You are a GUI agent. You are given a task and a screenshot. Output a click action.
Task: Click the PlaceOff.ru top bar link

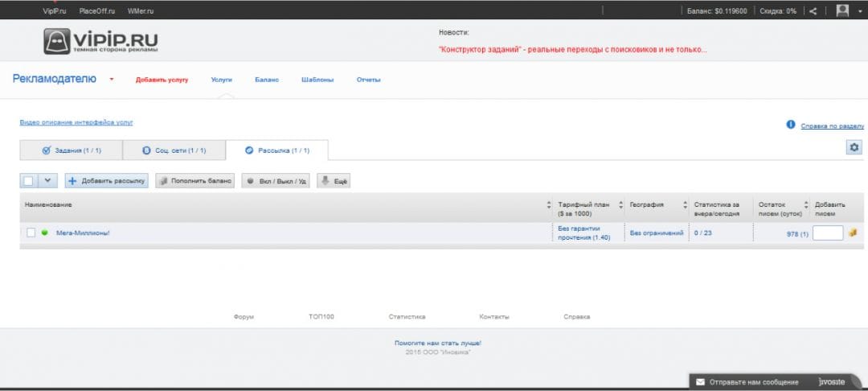pos(97,11)
